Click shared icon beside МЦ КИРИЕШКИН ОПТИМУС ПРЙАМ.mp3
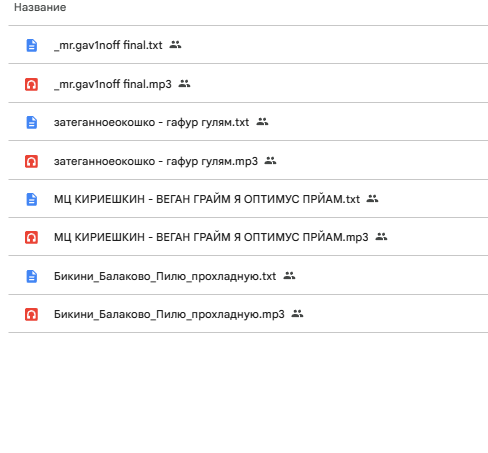Viewport: 488px width, 453px height. [x=381, y=237]
